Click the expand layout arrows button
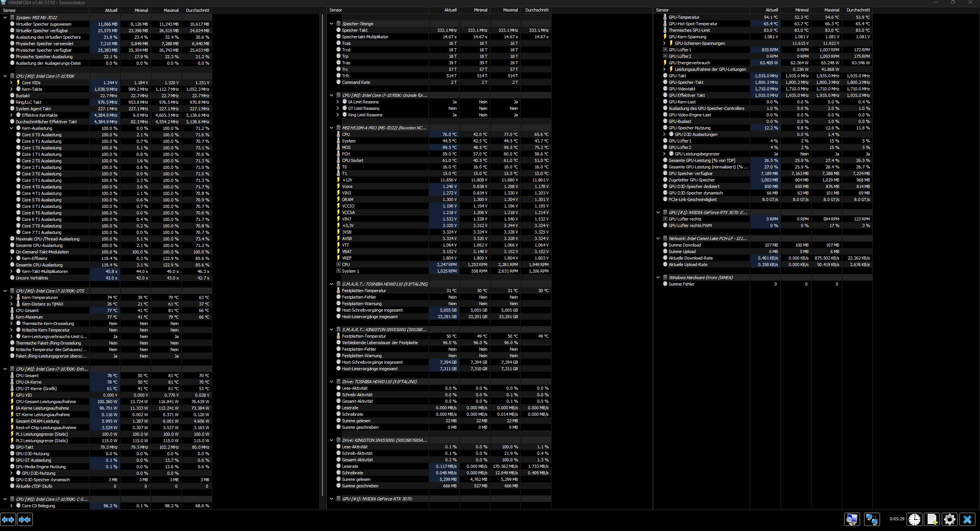Screen dimensions: 980x531 [x=8, y=520]
